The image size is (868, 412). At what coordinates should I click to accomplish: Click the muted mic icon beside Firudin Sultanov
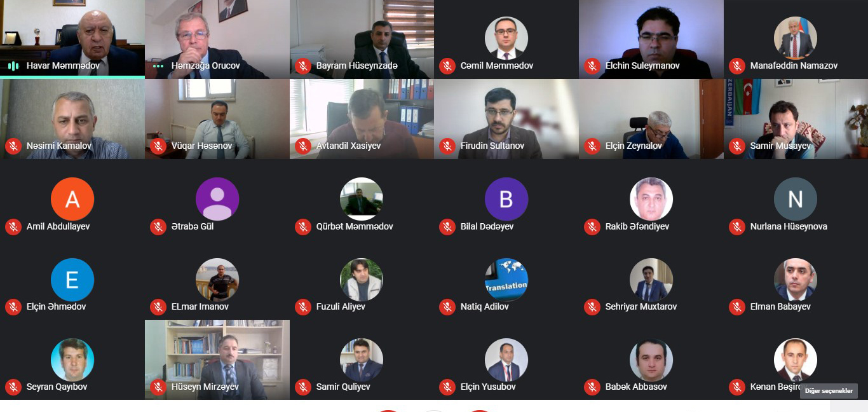click(x=447, y=146)
